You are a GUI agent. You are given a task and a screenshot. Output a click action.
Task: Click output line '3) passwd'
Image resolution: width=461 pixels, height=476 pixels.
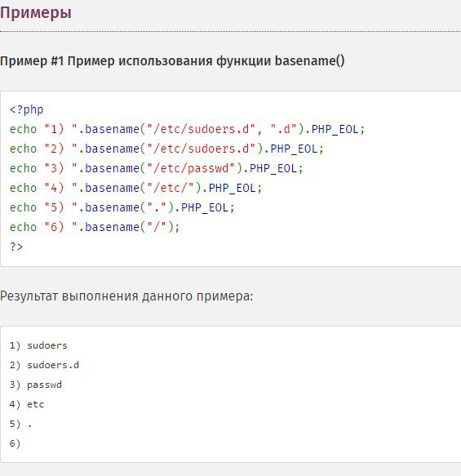(35, 385)
